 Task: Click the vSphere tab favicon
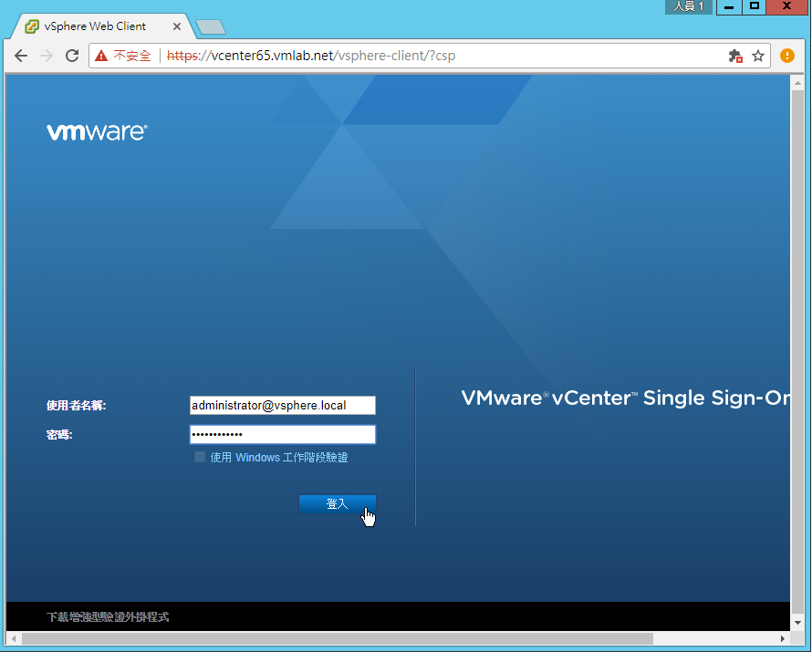pyautogui.click(x=32, y=26)
